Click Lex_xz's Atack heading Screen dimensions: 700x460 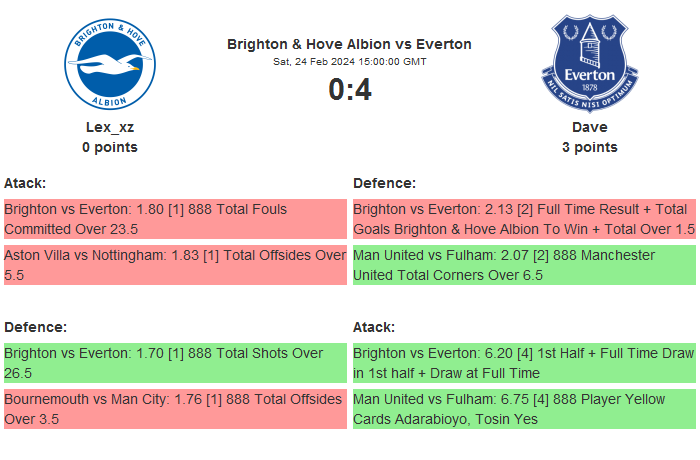click(25, 183)
